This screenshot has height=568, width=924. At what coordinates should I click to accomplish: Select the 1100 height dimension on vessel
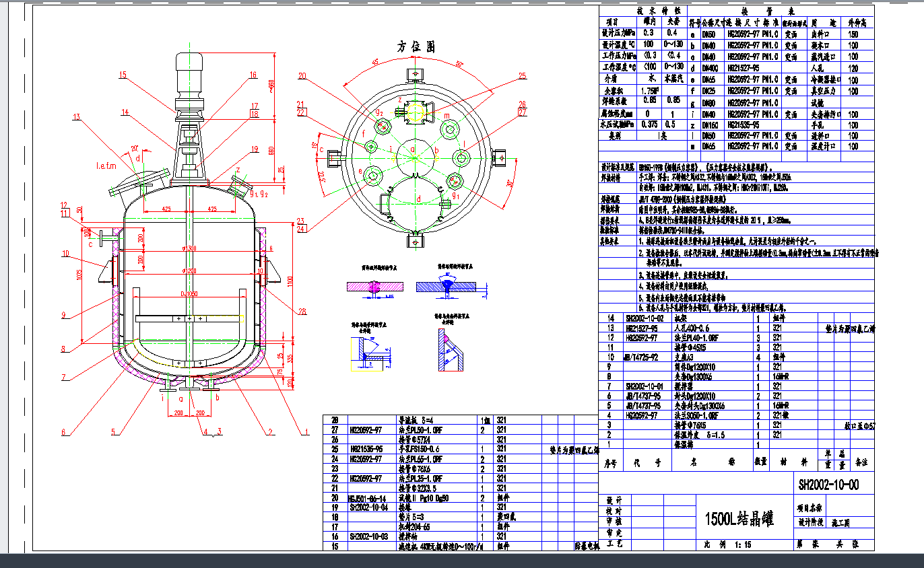[291, 284]
